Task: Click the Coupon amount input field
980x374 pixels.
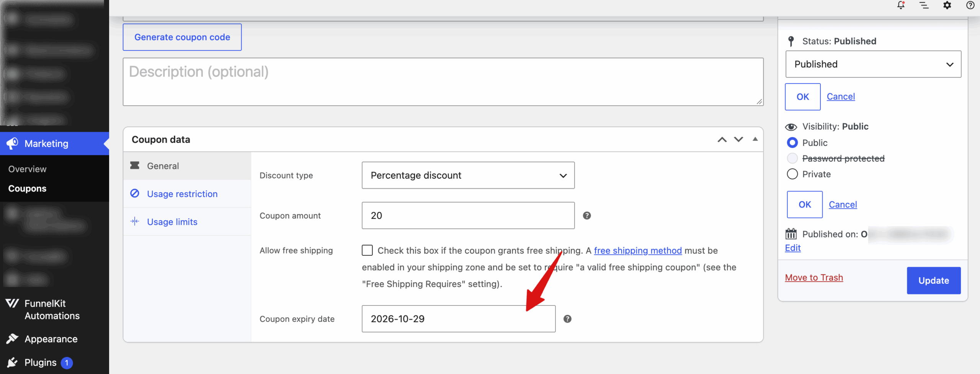Action: tap(468, 216)
